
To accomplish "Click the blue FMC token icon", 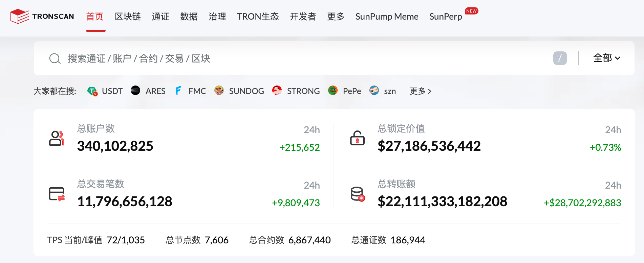I will [x=178, y=91].
